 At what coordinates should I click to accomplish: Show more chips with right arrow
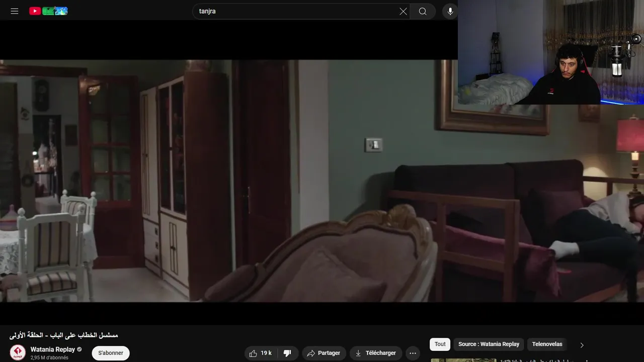582,345
